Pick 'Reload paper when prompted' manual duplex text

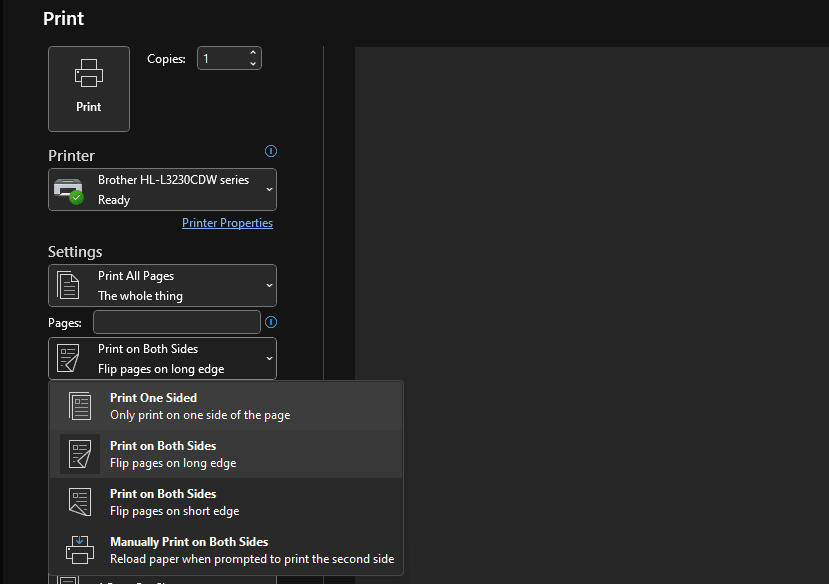coord(251,559)
